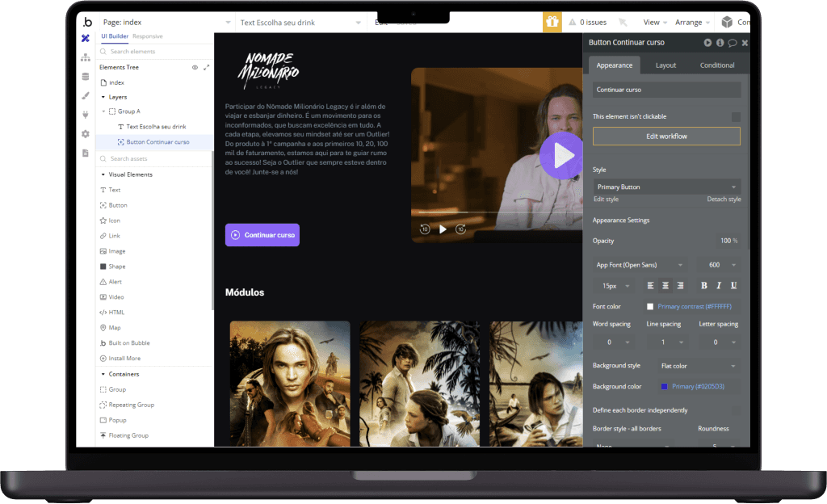The width and height of the screenshot is (827, 504).
Task: Open the Design tab in the sidebar
Action: point(86,39)
